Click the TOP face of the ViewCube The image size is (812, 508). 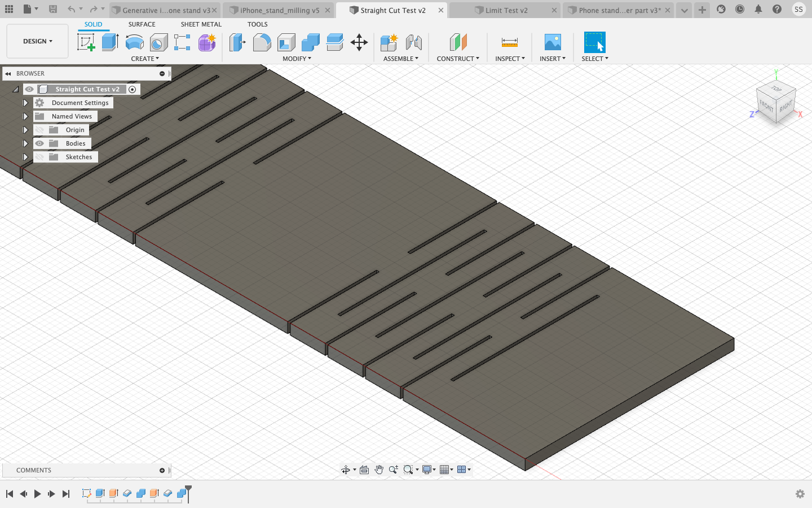[776, 89]
